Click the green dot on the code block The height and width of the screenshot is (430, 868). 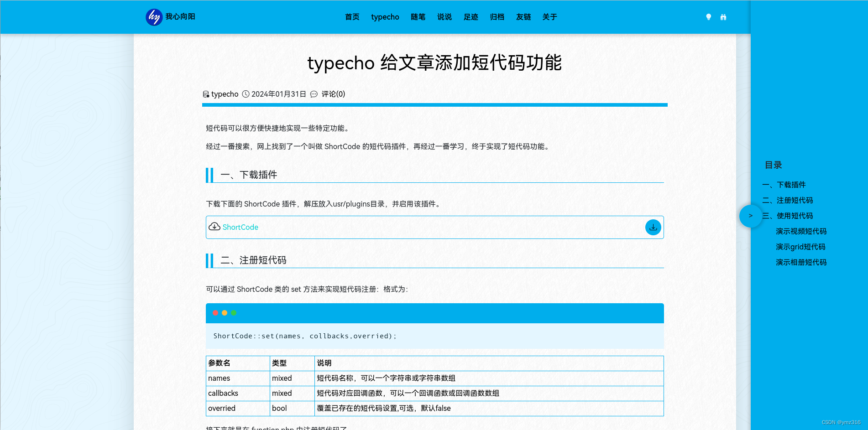click(x=234, y=313)
